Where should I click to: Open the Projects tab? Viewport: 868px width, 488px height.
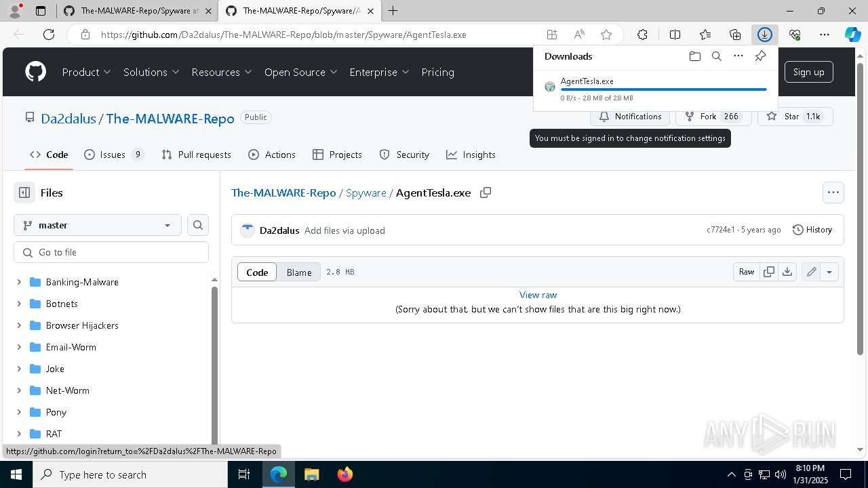coord(338,155)
